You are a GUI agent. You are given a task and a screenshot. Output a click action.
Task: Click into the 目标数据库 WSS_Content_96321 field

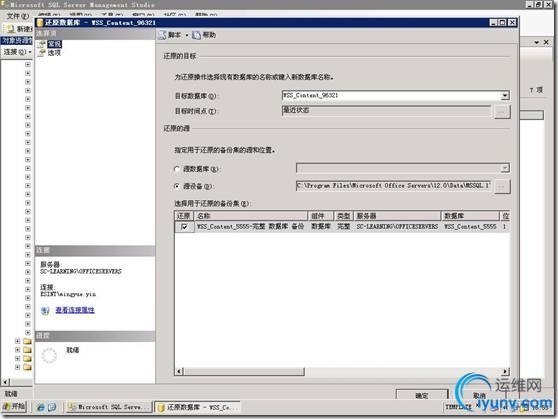pyautogui.click(x=391, y=95)
